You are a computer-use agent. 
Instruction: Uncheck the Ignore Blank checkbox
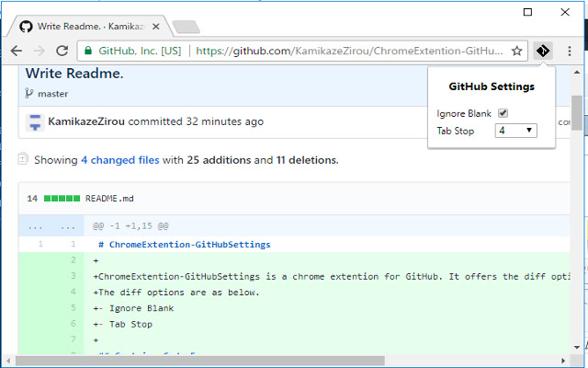503,113
